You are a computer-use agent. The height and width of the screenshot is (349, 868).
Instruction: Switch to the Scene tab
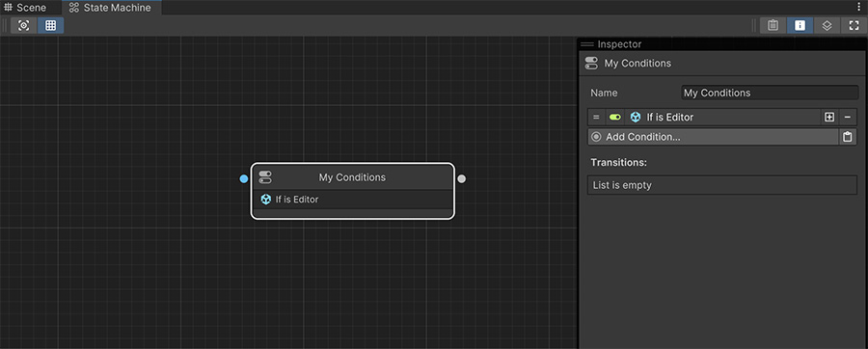(x=25, y=8)
